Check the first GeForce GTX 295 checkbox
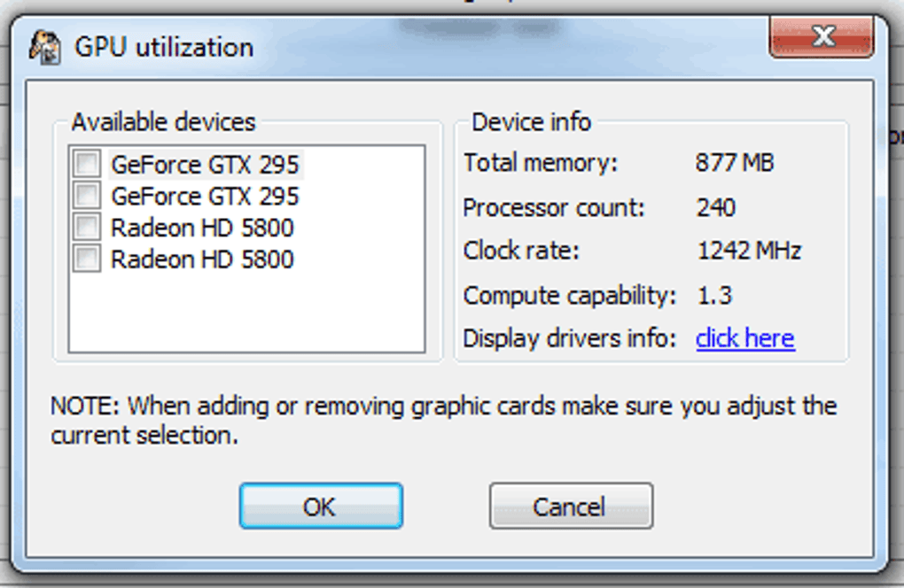The width and height of the screenshot is (904, 588). click(87, 164)
